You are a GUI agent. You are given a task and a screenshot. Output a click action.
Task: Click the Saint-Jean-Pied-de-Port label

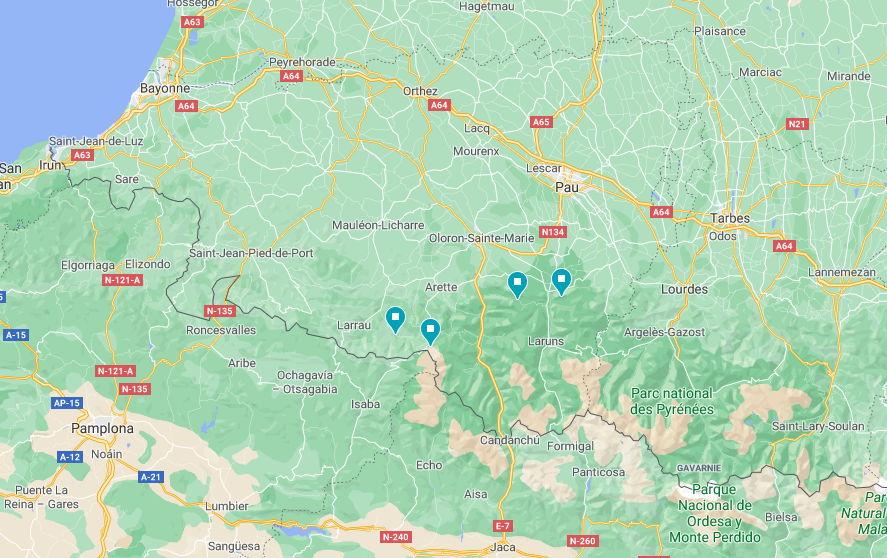(251, 253)
